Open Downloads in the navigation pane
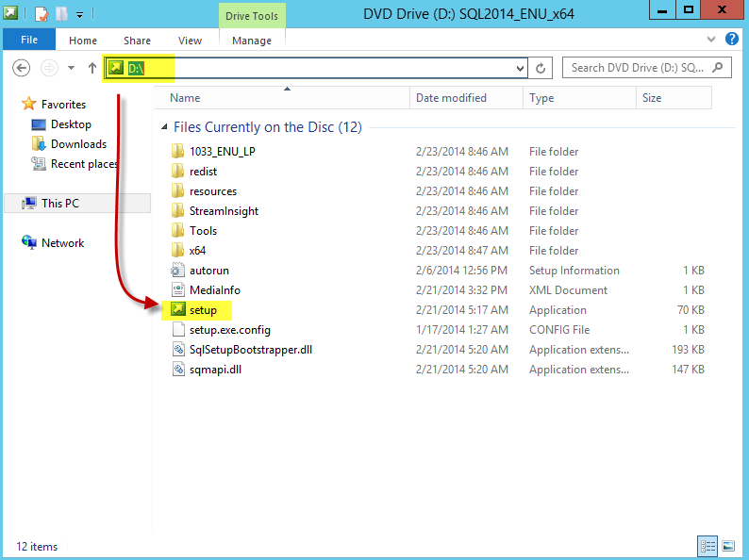 pyautogui.click(x=78, y=143)
